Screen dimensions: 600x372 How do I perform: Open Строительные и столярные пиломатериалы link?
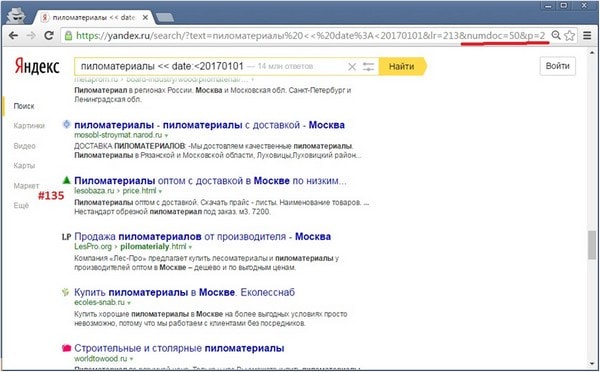point(179,348)
